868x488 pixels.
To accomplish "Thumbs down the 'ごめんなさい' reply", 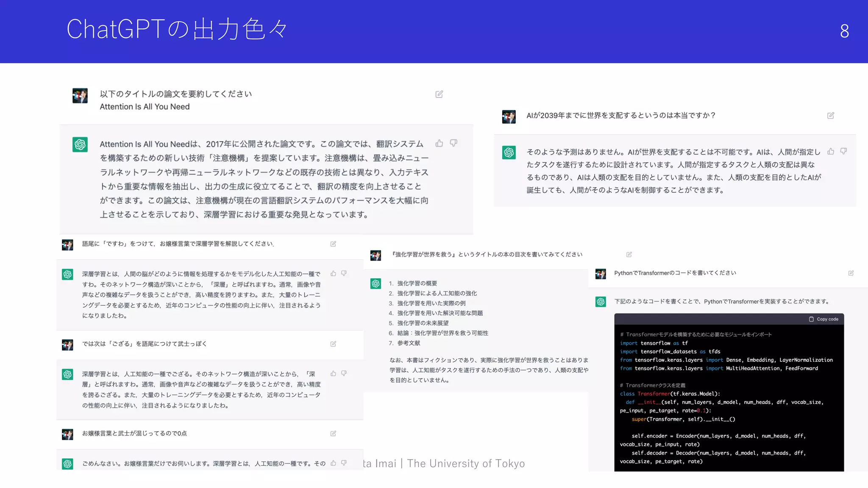I will tap(344, 463).
